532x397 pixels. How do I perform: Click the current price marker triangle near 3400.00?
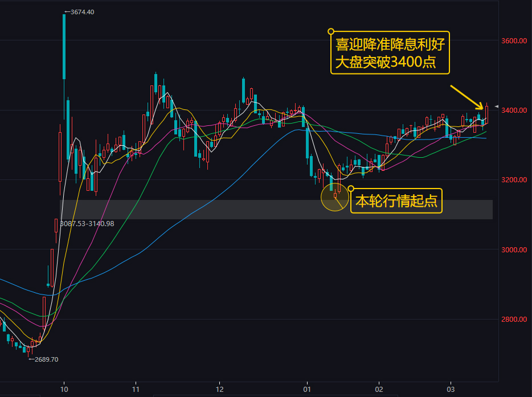coord(496,107)
